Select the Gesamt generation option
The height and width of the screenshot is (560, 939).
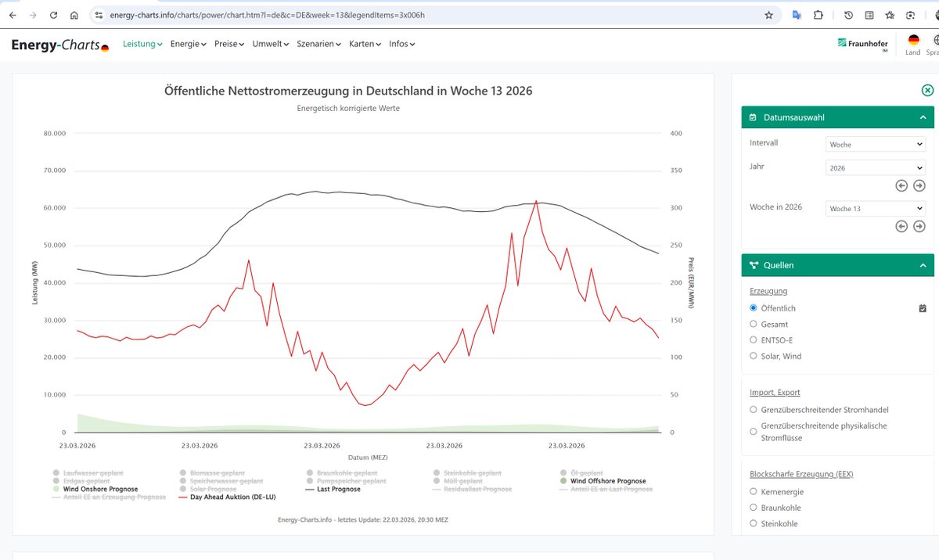(754, 324)
